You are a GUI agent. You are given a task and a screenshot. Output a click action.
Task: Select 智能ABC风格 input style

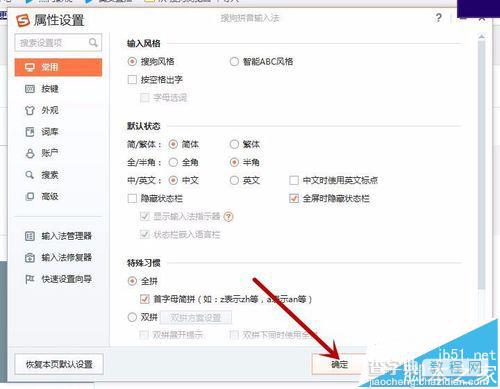coord(234,61)
